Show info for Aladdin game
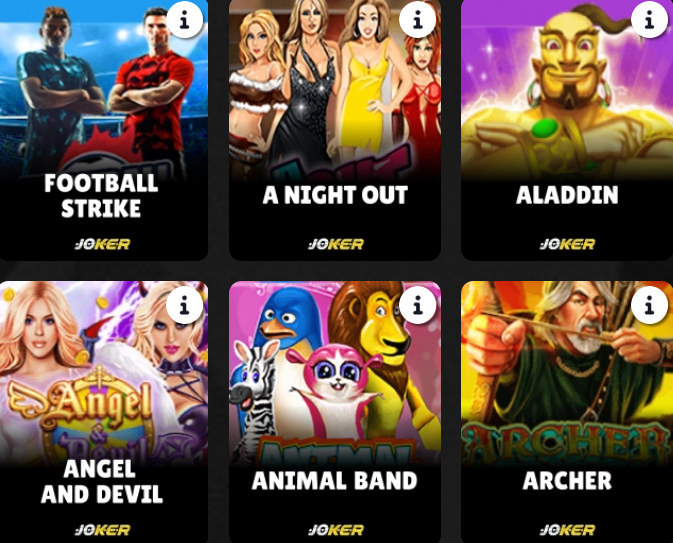Image resolution: width=673 pixels, height=543 pixels. point(649,20)
